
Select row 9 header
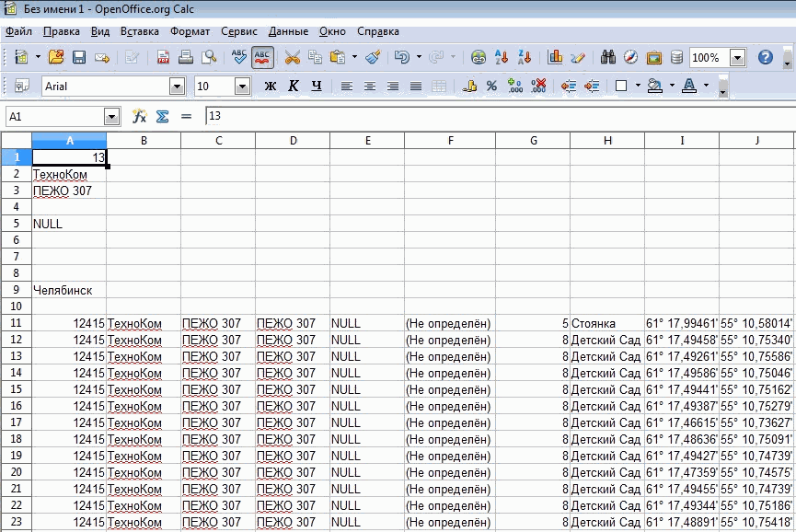(x=16, y=290)
